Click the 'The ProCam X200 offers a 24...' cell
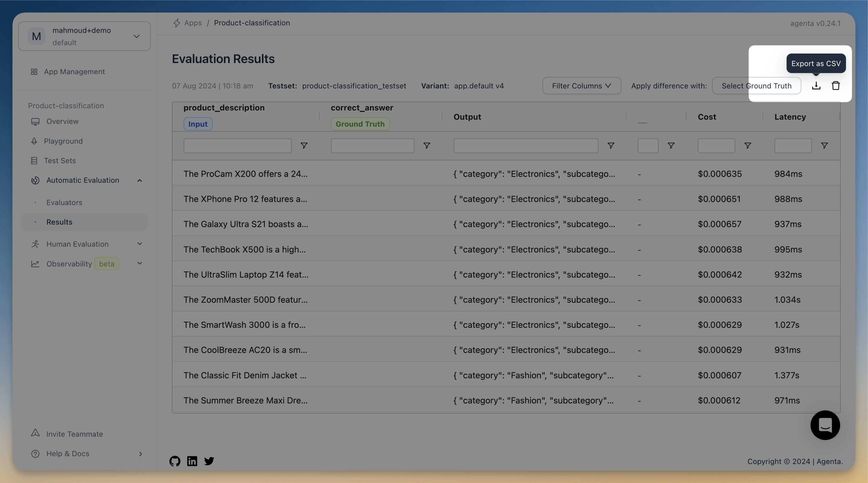Viewport: 868px width, 483px height. point(245,174)
